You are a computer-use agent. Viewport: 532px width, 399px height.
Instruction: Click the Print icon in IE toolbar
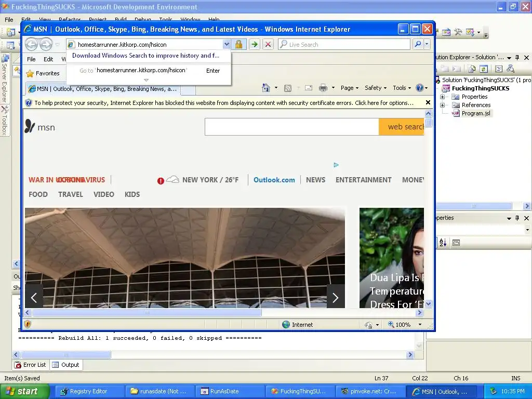323,88
